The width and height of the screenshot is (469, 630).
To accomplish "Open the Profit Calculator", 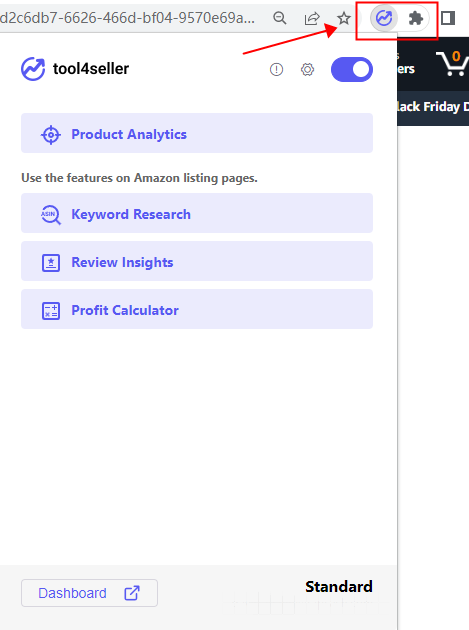I will [x=197, y=309].
